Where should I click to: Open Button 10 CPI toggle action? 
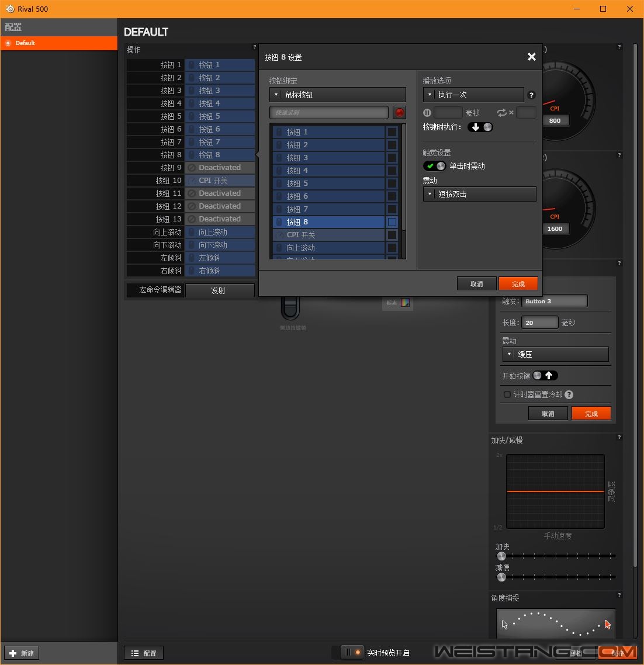coord(220,180)
